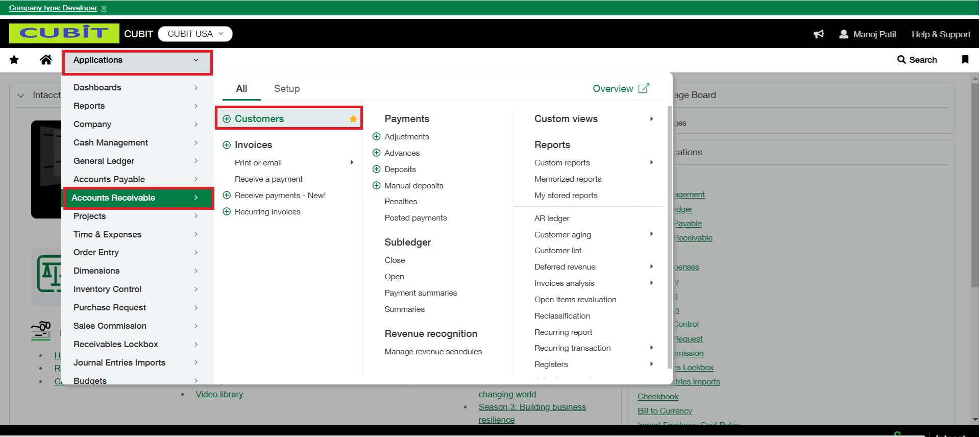Click Manage revenue schedules link
980x437 pixels.
tap(433, 352)
